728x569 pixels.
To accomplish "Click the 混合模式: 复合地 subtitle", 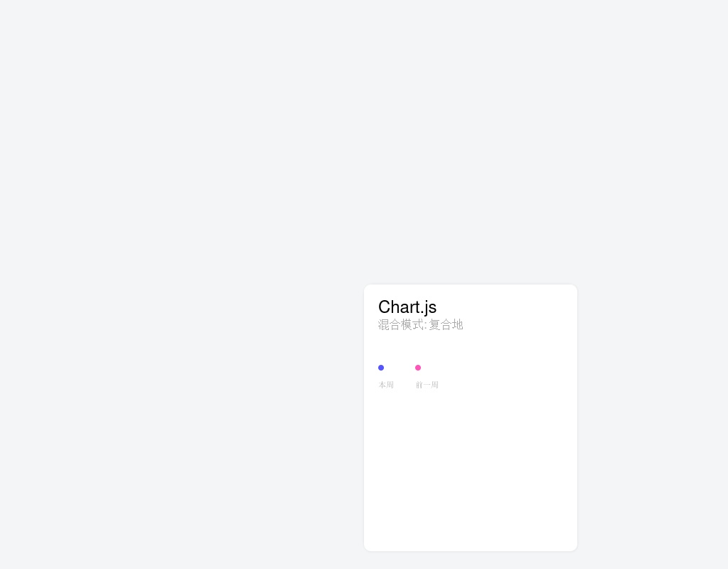I will [x=420, y=324].
